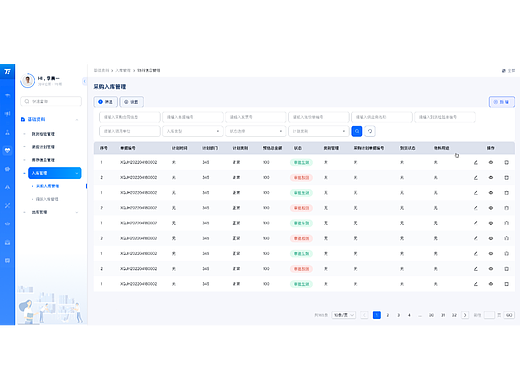Click the red status badge in the second row
Screen dimensions: 520x390
point(301,178)
